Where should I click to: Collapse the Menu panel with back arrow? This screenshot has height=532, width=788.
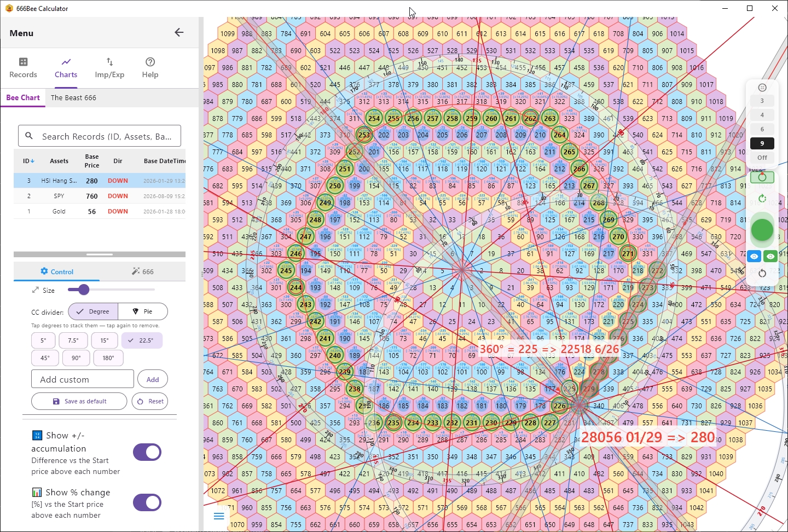pos(179,32)
